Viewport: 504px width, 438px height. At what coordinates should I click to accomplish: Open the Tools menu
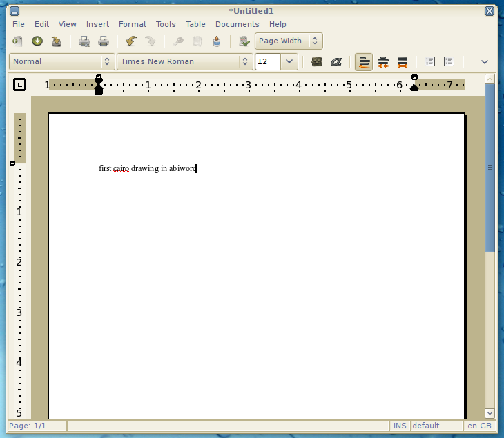tap(166, 24)
